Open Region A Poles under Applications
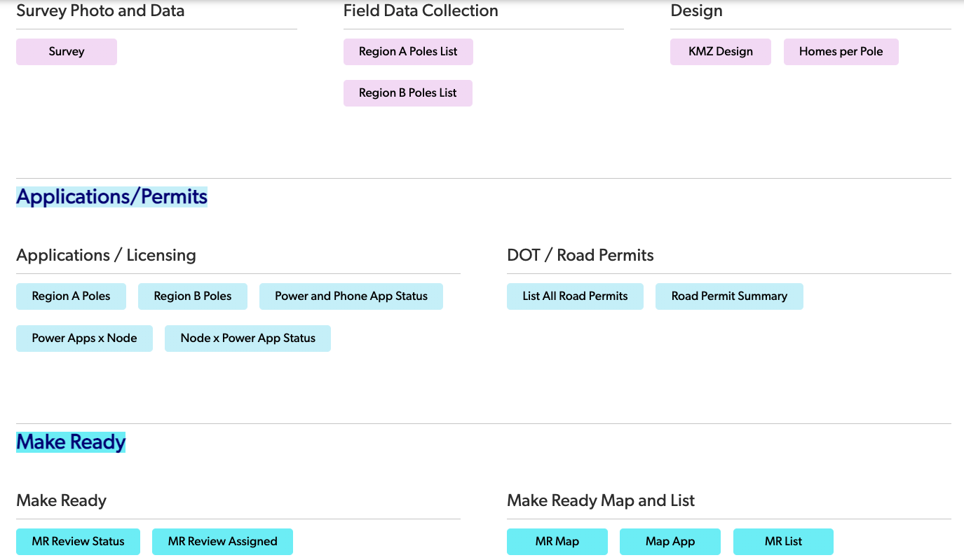Viewport: 964px width, 560px height. (72, 296)
